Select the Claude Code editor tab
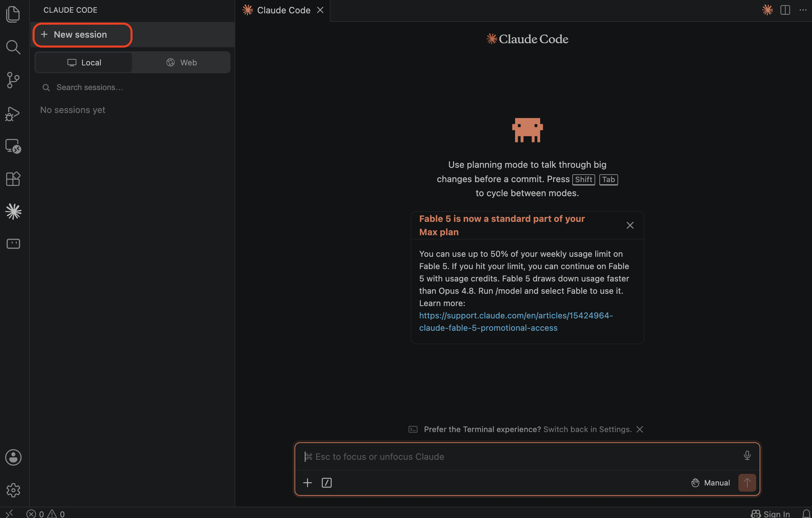This screenshot has height=518, width=812. (x=283, y=10)
